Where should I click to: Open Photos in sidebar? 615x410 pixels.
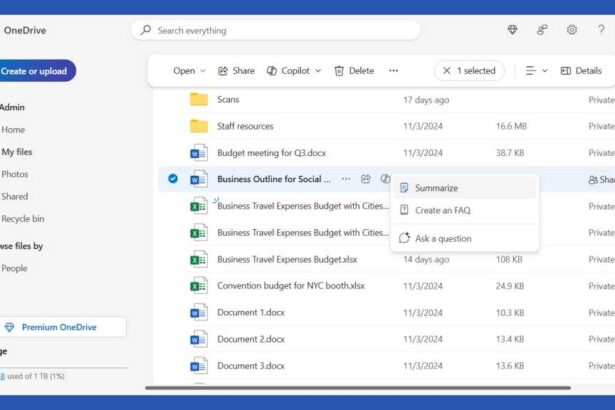point(15,174)
